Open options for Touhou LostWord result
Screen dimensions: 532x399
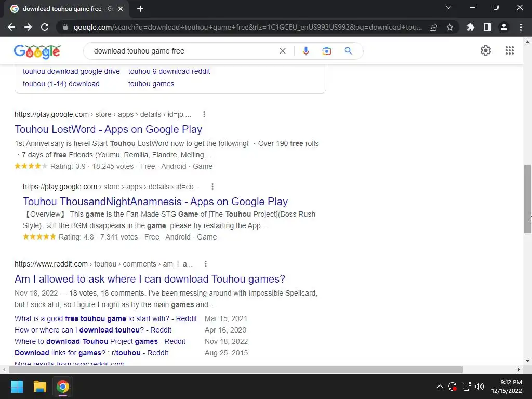click(204, 114)
